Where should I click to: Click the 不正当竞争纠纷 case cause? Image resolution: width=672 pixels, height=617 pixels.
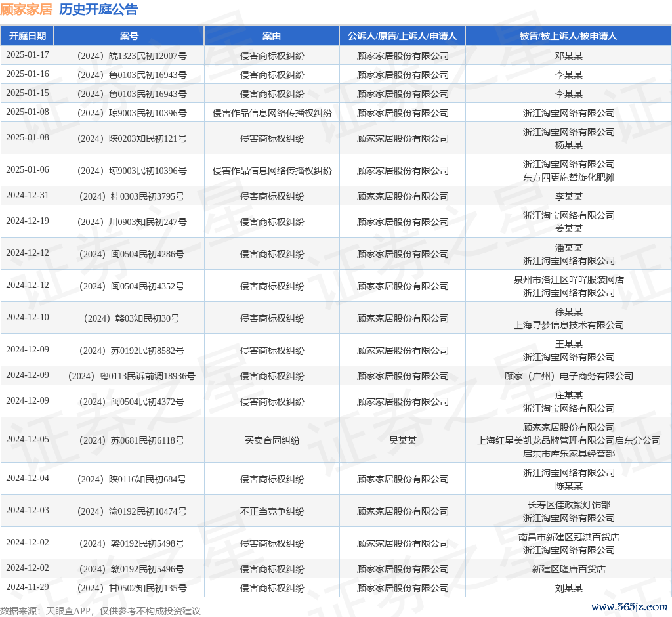(272, 511)
